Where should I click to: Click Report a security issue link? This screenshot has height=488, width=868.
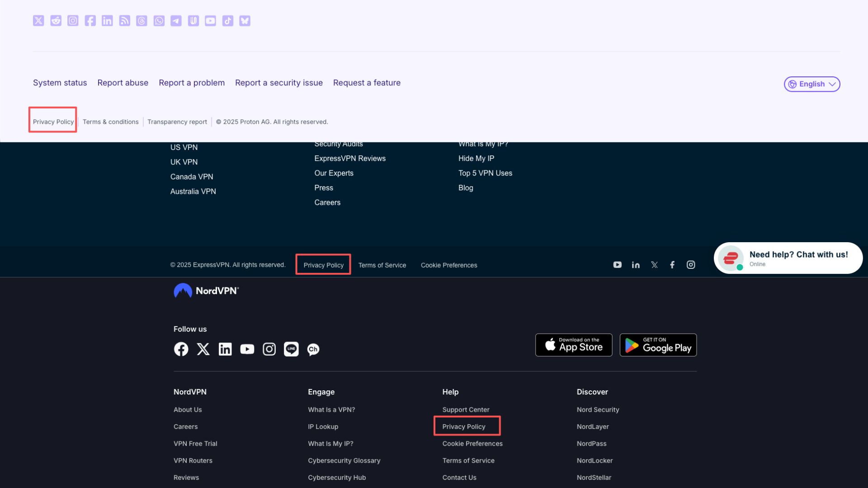pos(278,83)
